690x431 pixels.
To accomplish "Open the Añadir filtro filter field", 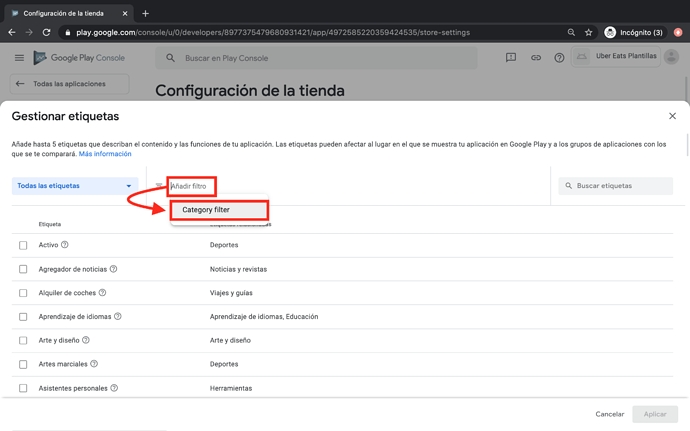I will (190, 186).
